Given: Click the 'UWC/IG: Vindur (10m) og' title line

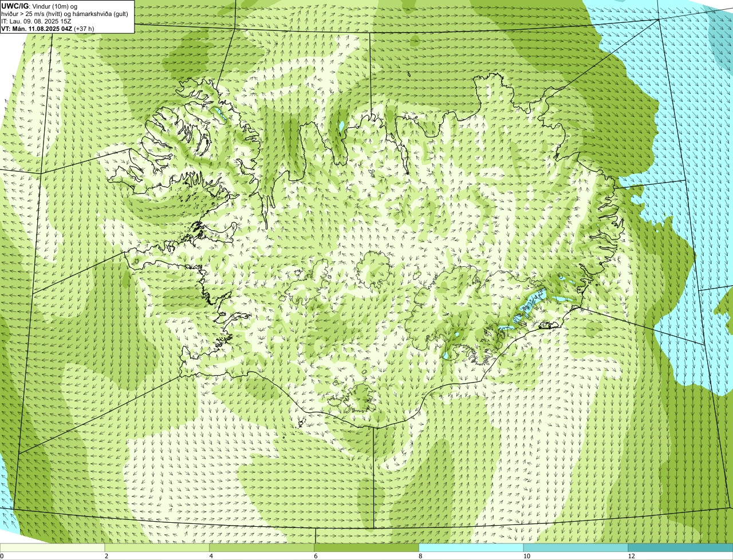Looking at the screenshot, I should click(40, 6).
